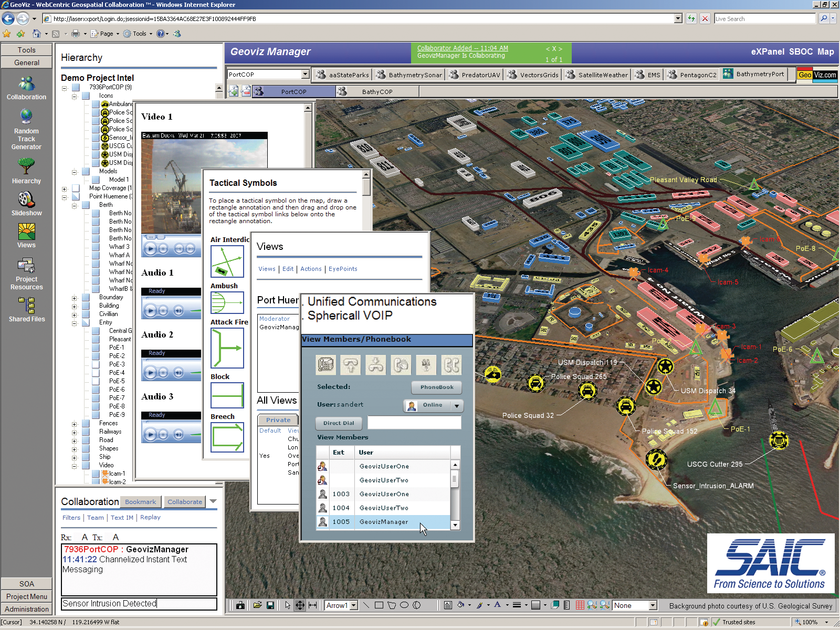Image resolution: width=840 pixels, height=630 pixels.
Task: Toggle the pan tool in the bottom toolbar
Action: point(300,605)
